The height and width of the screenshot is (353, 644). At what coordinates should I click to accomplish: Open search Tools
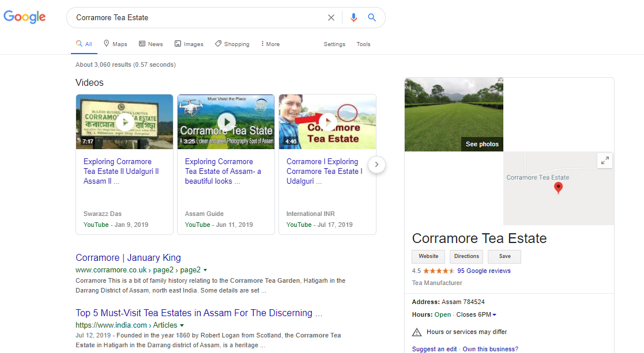(x=363, y=44)
